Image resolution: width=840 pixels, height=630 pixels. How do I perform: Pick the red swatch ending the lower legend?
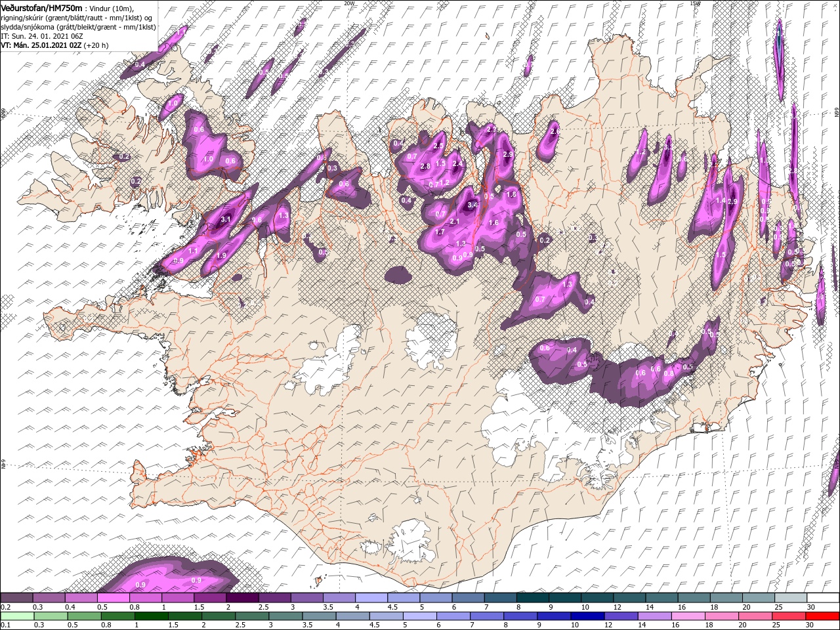tap(822, 616)
